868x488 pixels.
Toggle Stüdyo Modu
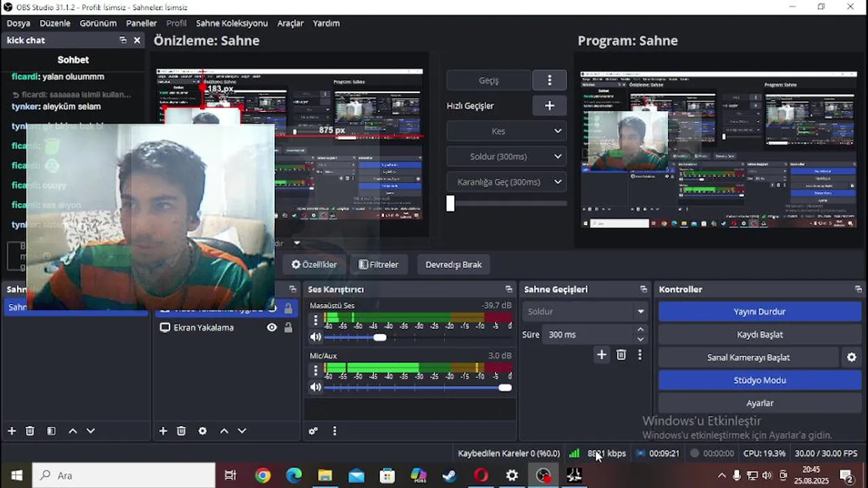coord(759,380)
